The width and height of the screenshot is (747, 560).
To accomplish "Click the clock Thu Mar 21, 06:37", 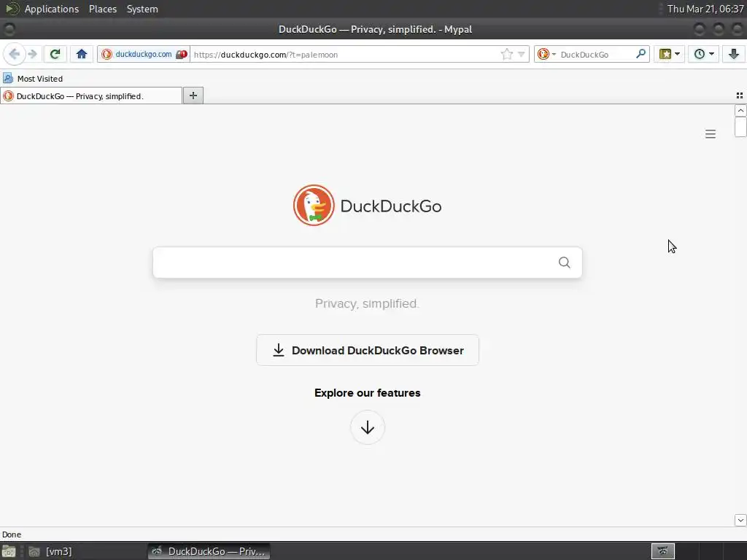I will point(705,9).
